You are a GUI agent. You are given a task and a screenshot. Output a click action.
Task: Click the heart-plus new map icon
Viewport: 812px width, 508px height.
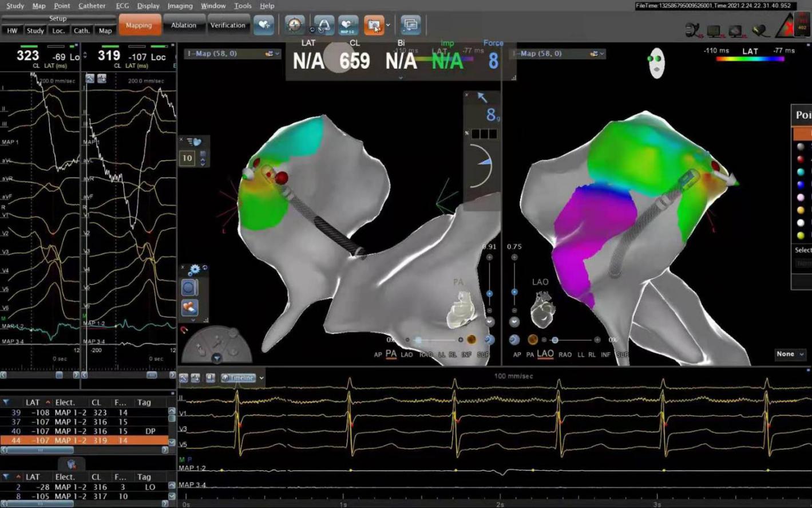264,25
